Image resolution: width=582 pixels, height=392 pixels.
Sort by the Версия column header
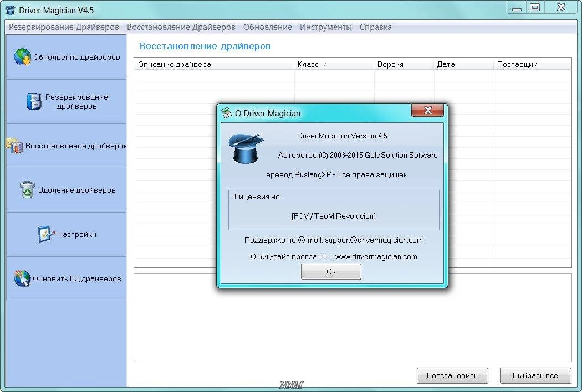pyautogui.click(x=404, y=64)
